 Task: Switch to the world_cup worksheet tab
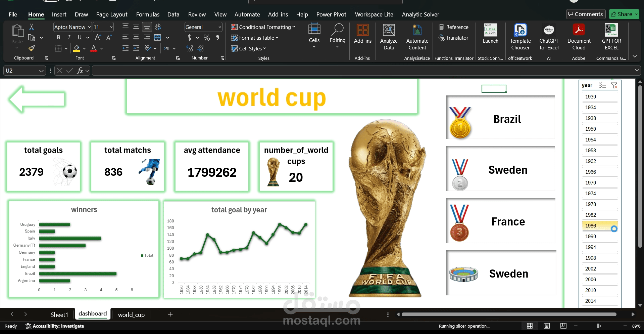coord(131,315)
